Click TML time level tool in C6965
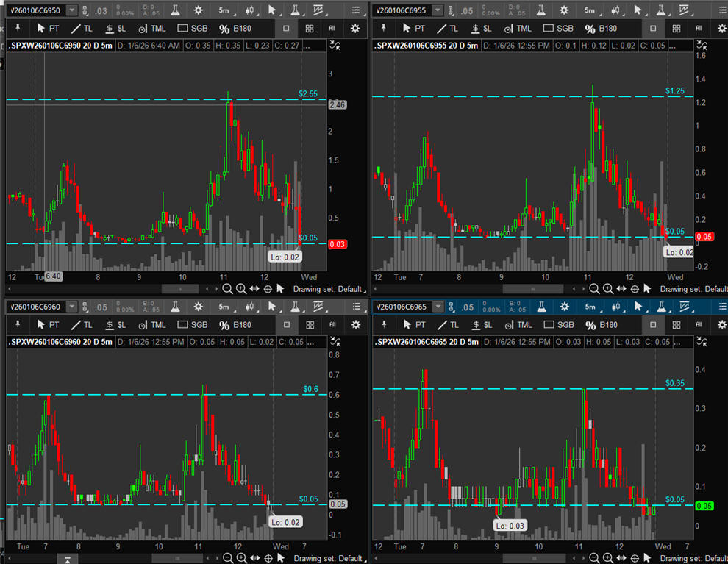728x564 pixels. [x=517, y=325]
